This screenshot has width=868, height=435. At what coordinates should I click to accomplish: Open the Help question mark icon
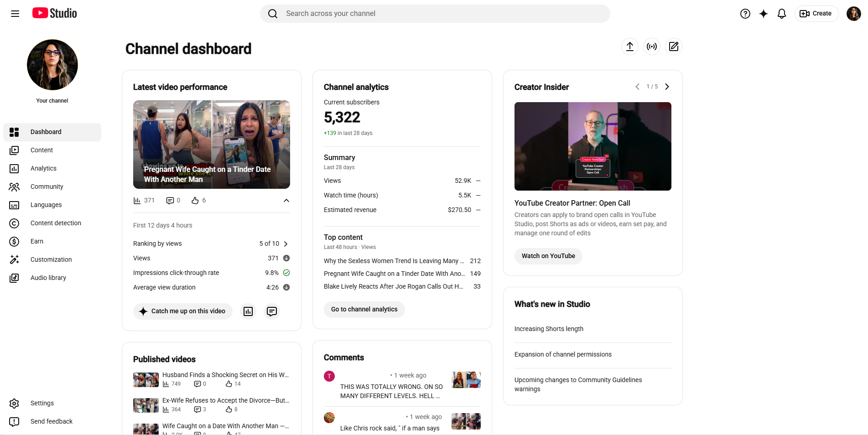[x=745, y=14]
